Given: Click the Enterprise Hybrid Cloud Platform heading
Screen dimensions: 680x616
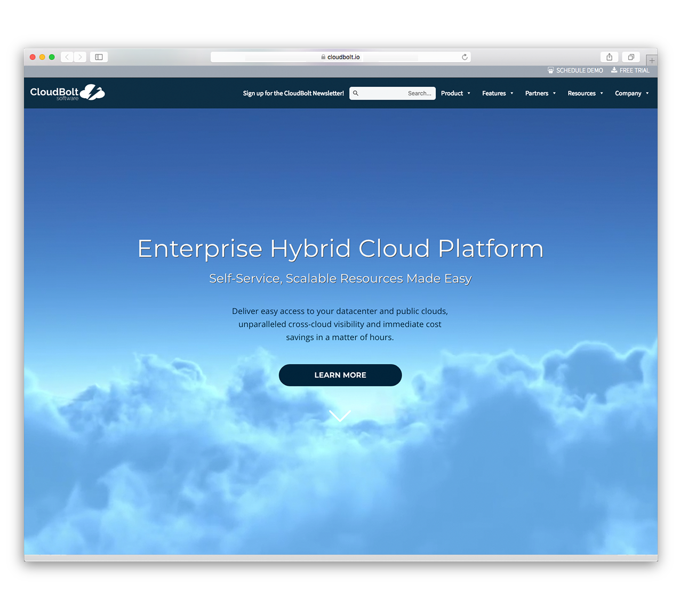Looking at the screenshot, I should point(340,249).
